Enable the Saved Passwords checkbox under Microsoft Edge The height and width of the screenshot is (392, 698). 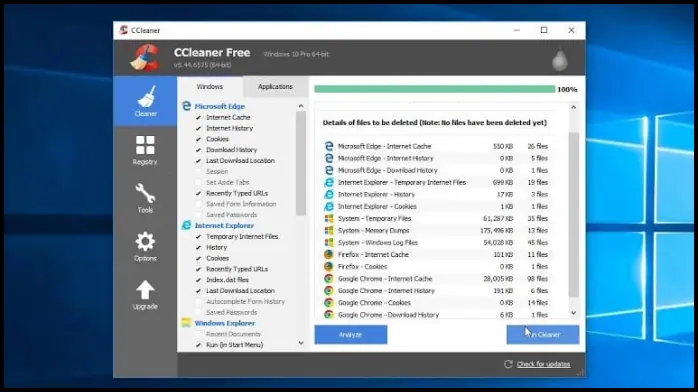click(x=199, y=215)
